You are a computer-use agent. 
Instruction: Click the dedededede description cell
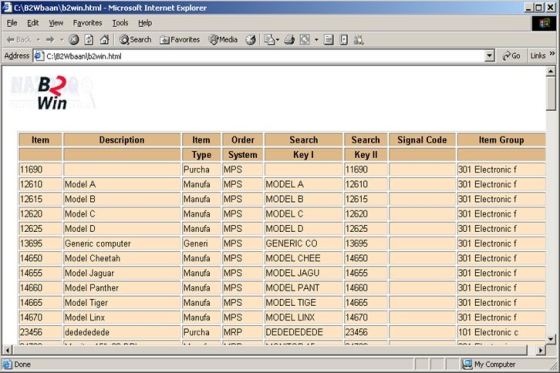point(122,332)
